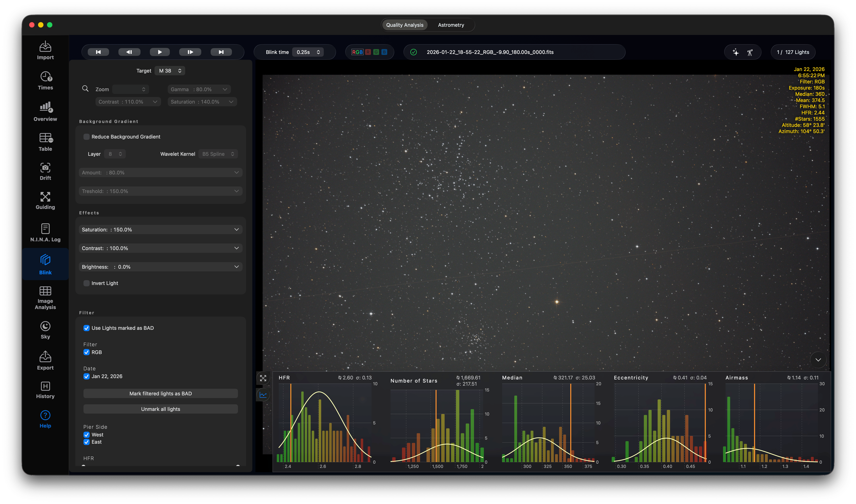Uncheck the East pier side
856x504 pixels.
point(86,442)
